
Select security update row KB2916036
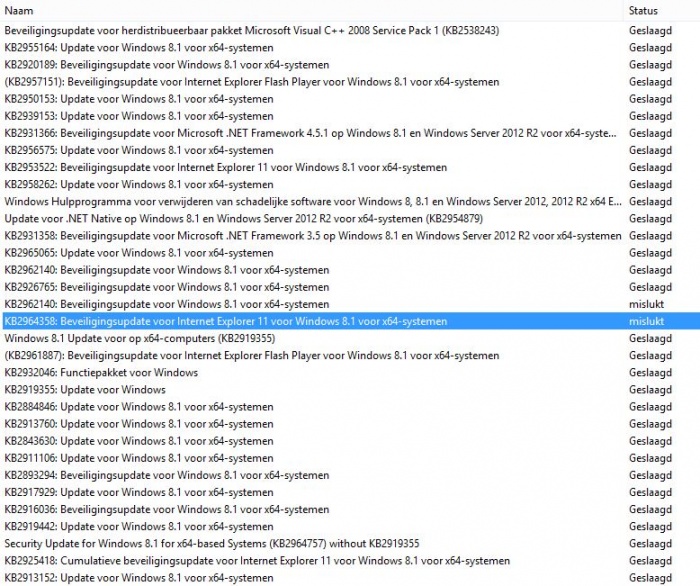pos(350,509)
